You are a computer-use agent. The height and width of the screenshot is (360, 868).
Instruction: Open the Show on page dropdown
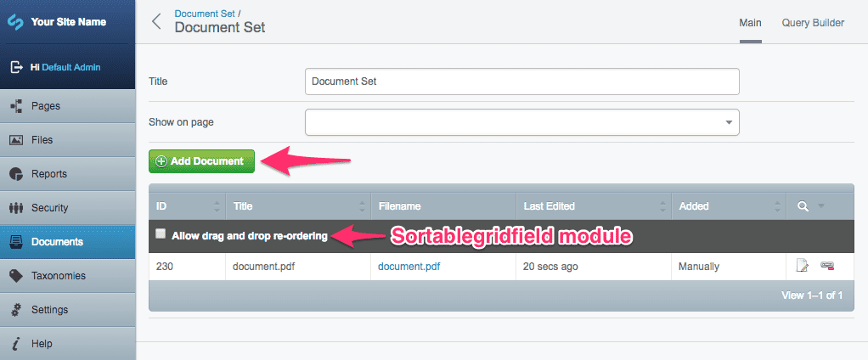521,122
